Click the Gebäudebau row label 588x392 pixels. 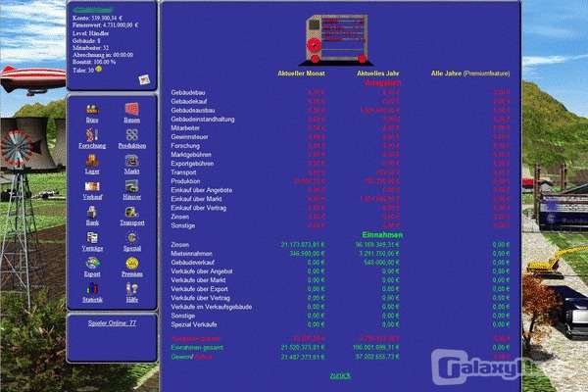188,92
